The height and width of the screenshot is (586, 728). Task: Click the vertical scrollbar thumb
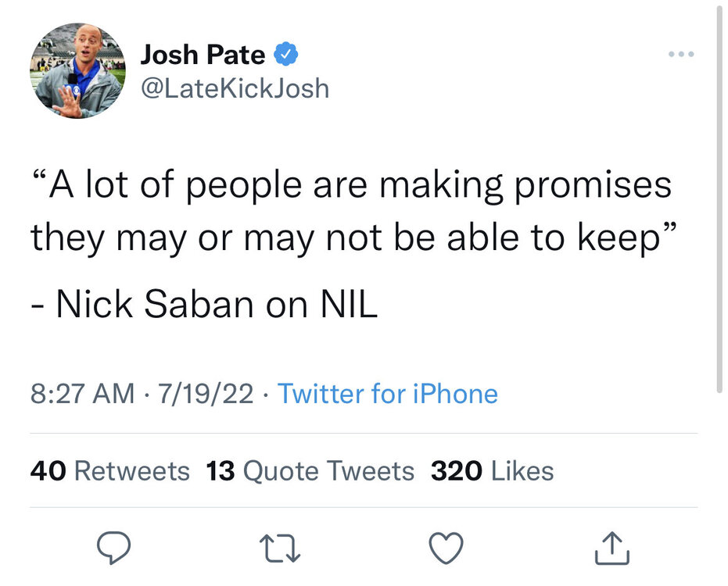[x=720, y=195]
